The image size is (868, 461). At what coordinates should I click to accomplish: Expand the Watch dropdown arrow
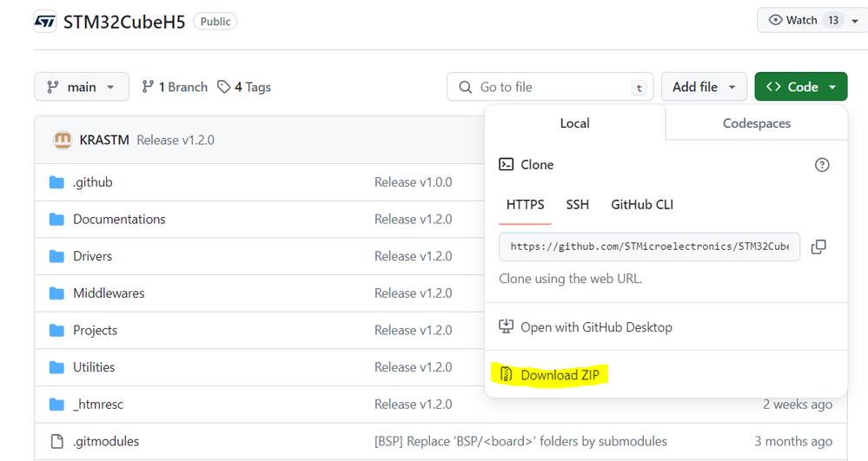coord(855,21)
